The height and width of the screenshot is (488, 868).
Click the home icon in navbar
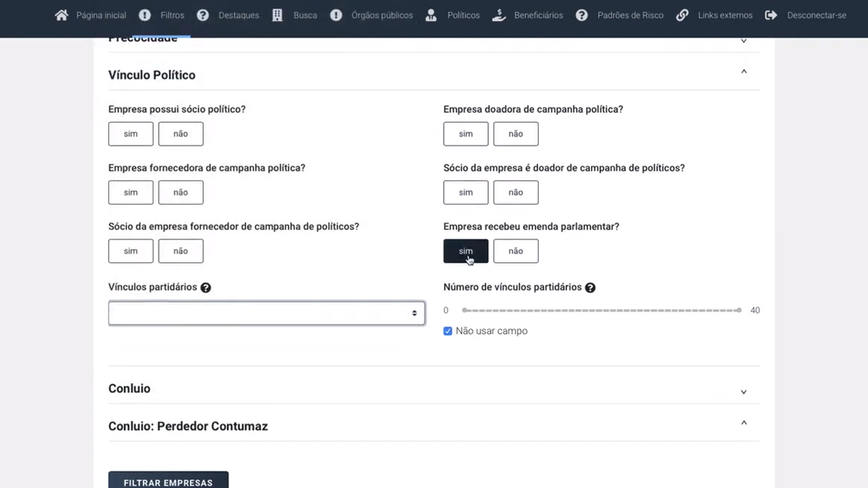(61, 15)
